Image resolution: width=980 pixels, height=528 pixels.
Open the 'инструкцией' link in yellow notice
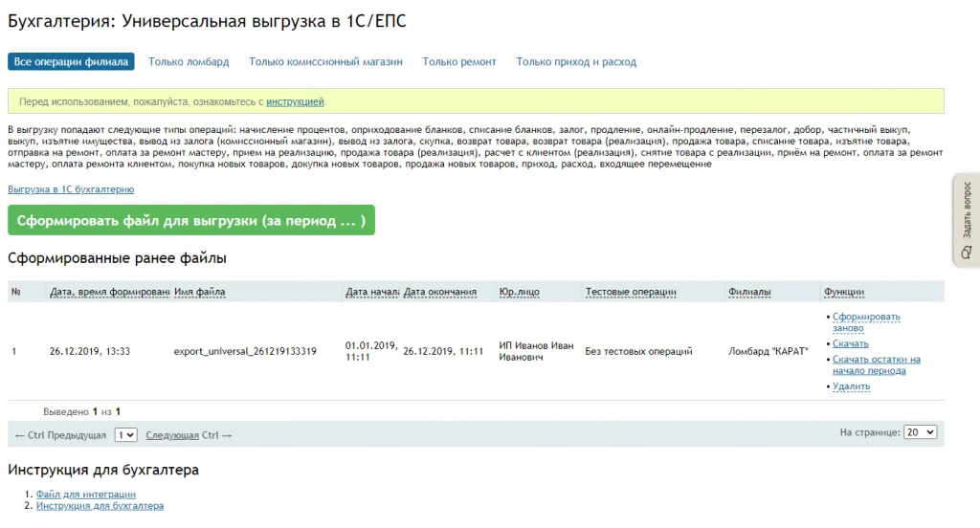(295, 101)
